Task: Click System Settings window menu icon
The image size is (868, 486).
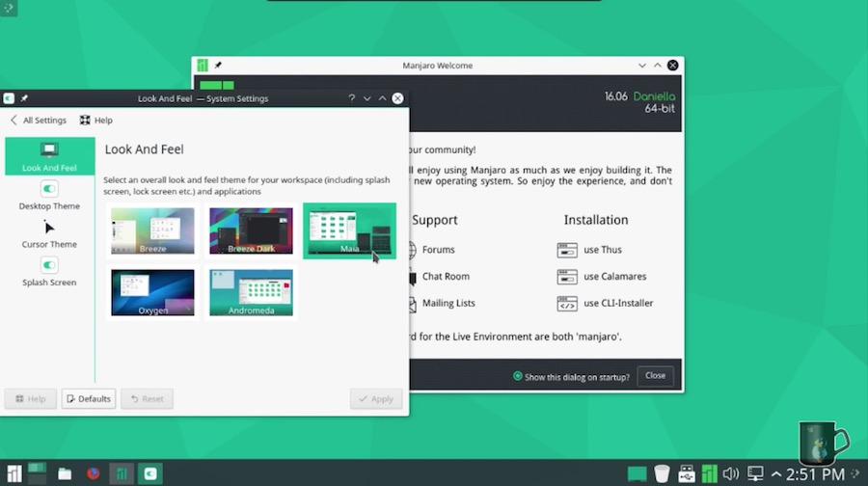Action: point(9,98)
